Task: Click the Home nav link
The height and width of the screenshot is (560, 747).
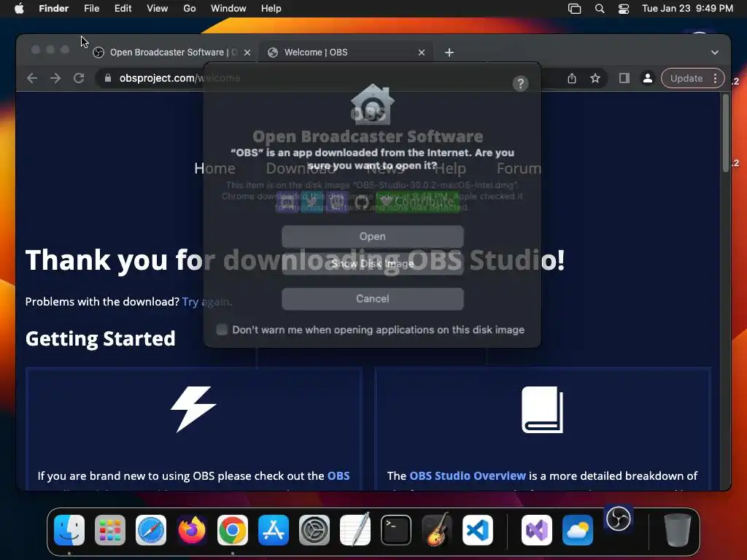Action: click(214, 168)
